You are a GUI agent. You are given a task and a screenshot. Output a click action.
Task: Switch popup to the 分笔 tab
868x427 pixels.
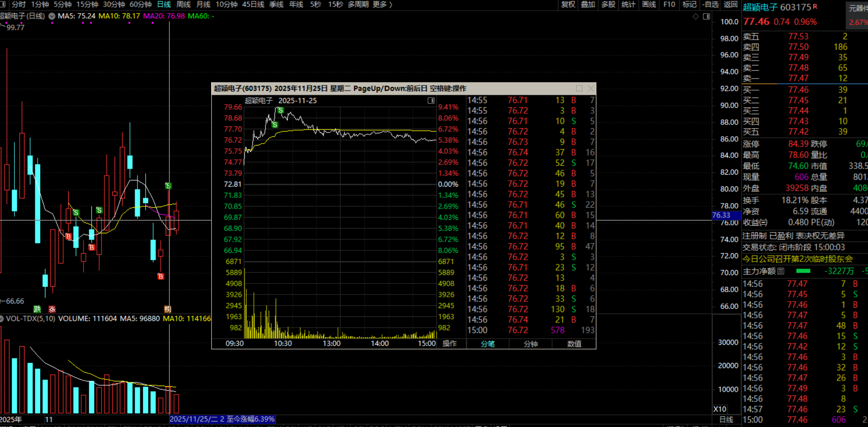coord(488,344)
